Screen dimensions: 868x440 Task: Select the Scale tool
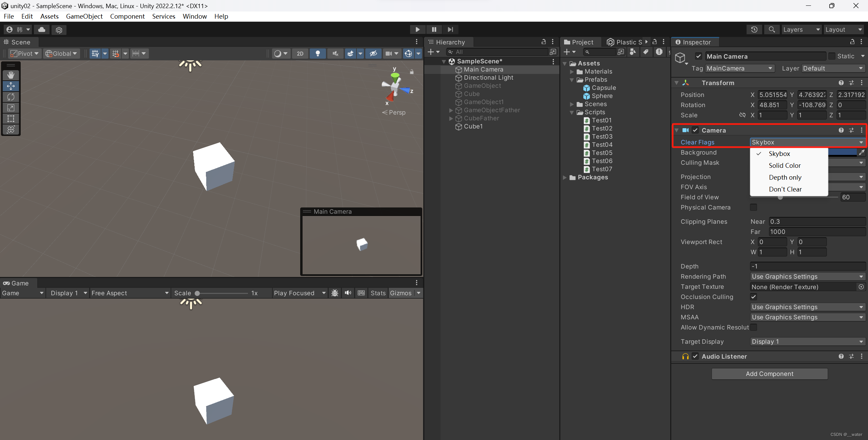[x=11, y=107]
